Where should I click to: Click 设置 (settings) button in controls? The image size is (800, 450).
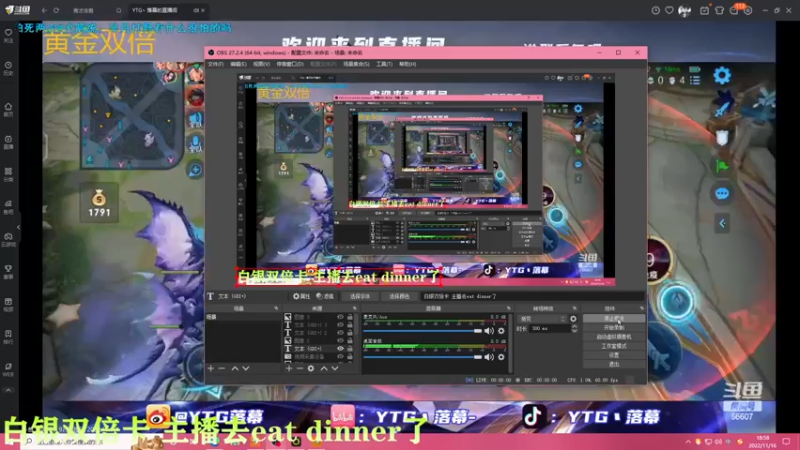(x=614, y=355)
